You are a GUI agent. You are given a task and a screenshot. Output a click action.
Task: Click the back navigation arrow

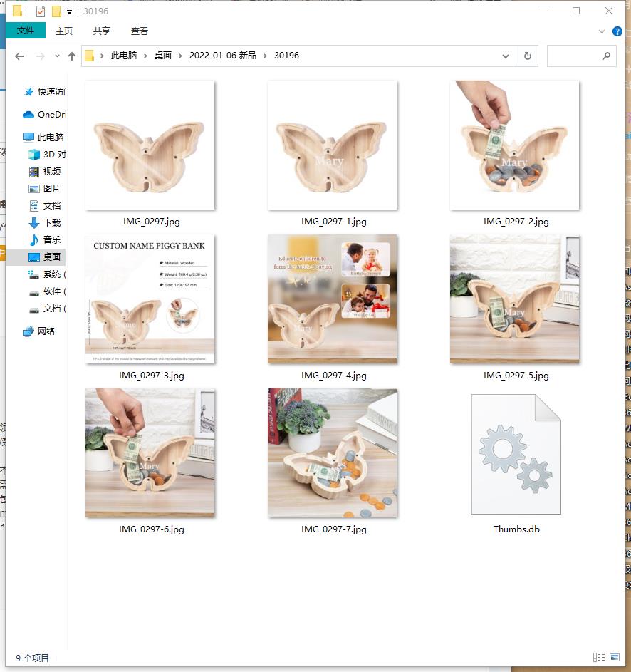[19, 56]
